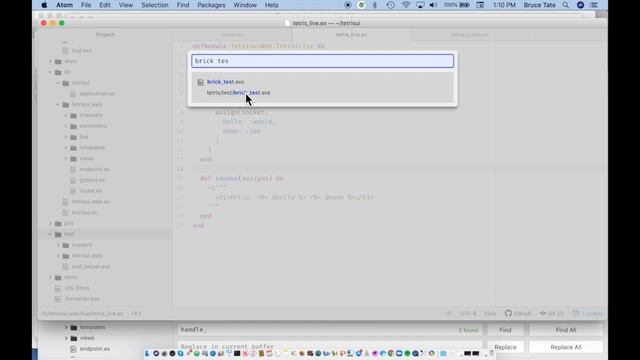
Task: Click the Git status bar item
Action: point(551,313)
